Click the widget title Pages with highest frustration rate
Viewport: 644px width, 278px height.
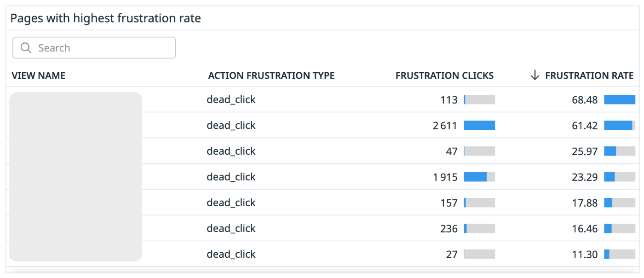tap(106, 19)
